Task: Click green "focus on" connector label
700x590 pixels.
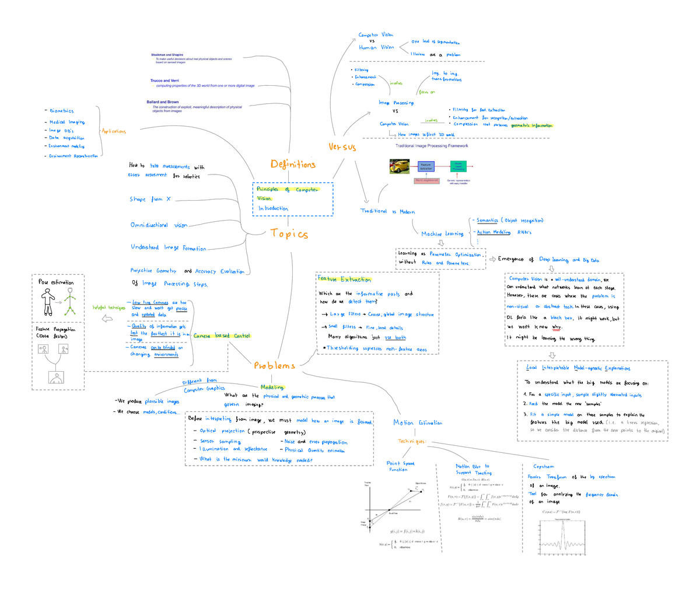Action: point(427,92)
